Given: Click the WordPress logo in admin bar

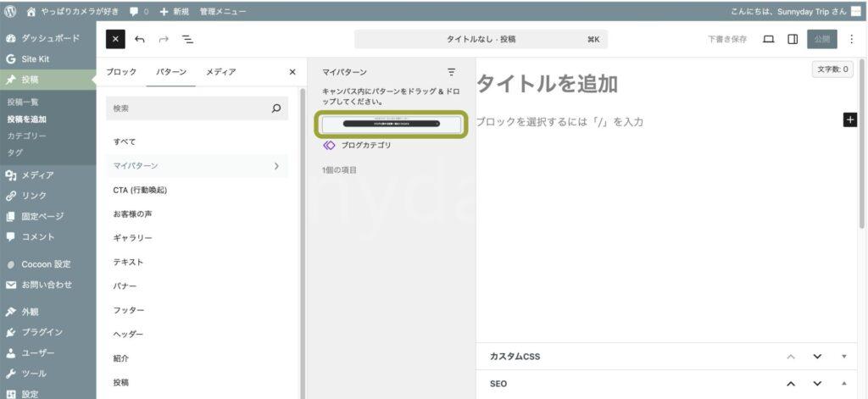Looking at the screenshot, I should coord(10,12).
